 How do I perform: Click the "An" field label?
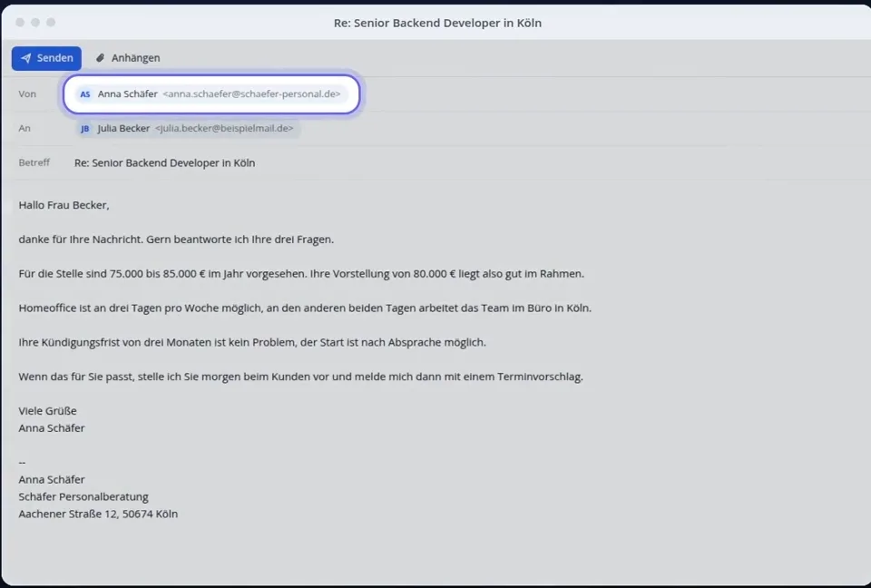point(24,128)
